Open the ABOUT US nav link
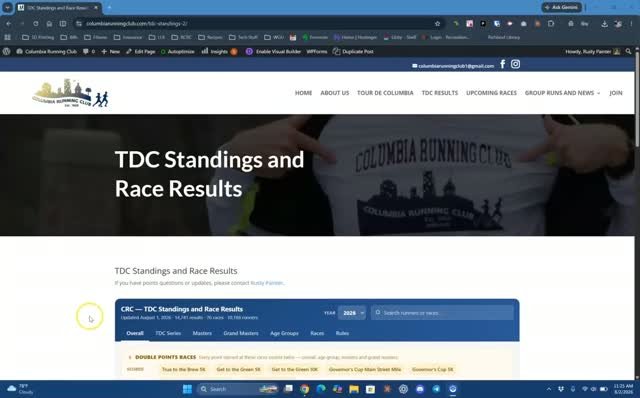640x398 pixels. point(335,93)
